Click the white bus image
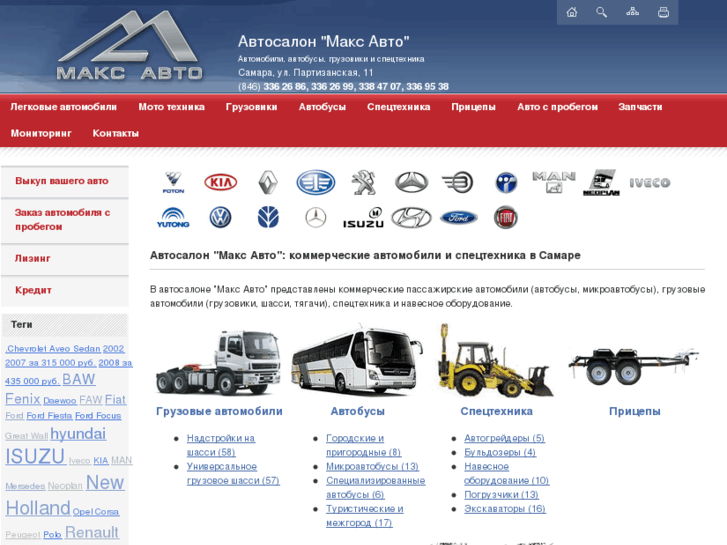This screenshot has height=545, width=727. point(357,360)
